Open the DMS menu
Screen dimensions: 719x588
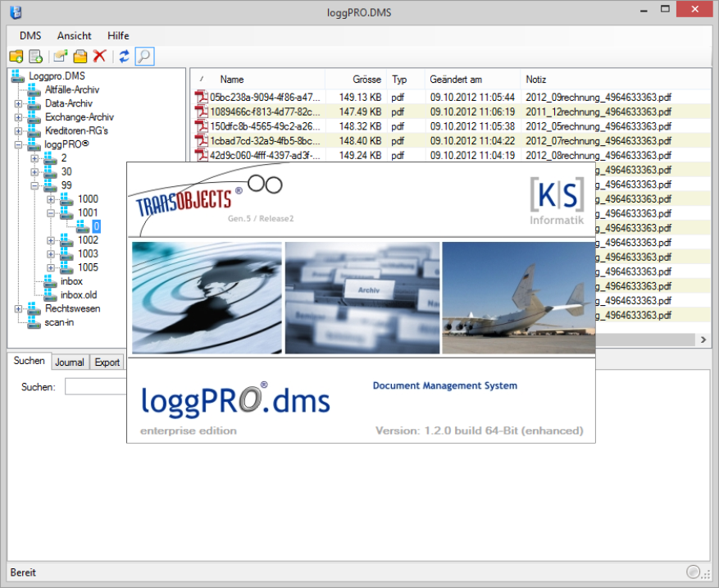[x=30, y=36]
